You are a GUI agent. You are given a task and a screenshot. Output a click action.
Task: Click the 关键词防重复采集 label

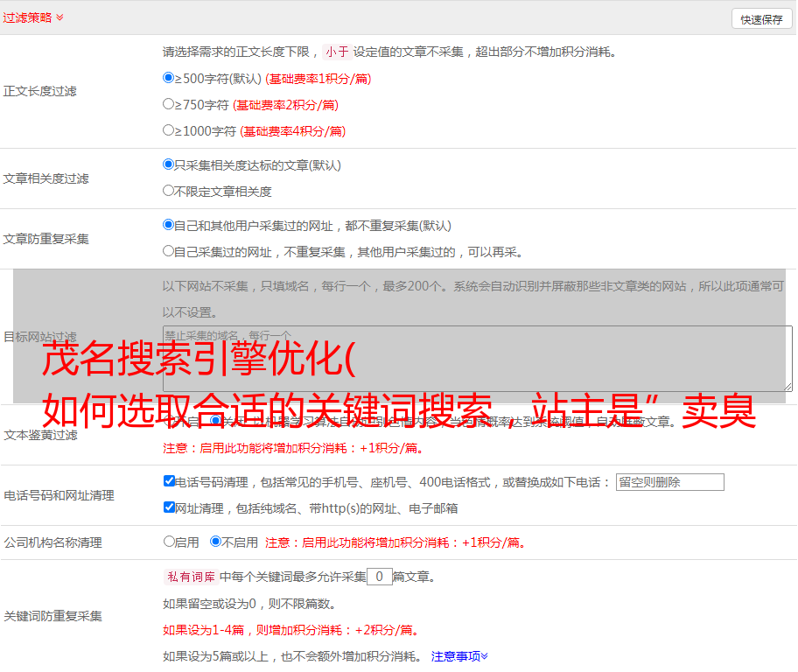(x=52, y=616)
